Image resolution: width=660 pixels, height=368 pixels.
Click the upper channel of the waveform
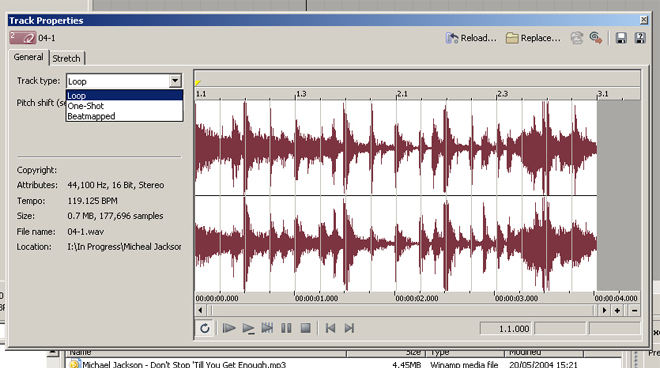pyautogui.click(x=396, y=148)
